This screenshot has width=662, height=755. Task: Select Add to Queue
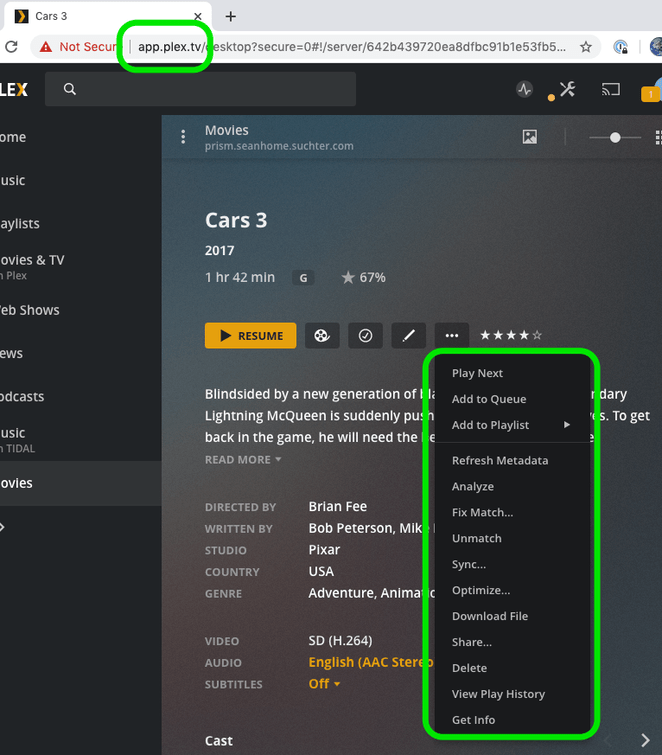point(512,399)
